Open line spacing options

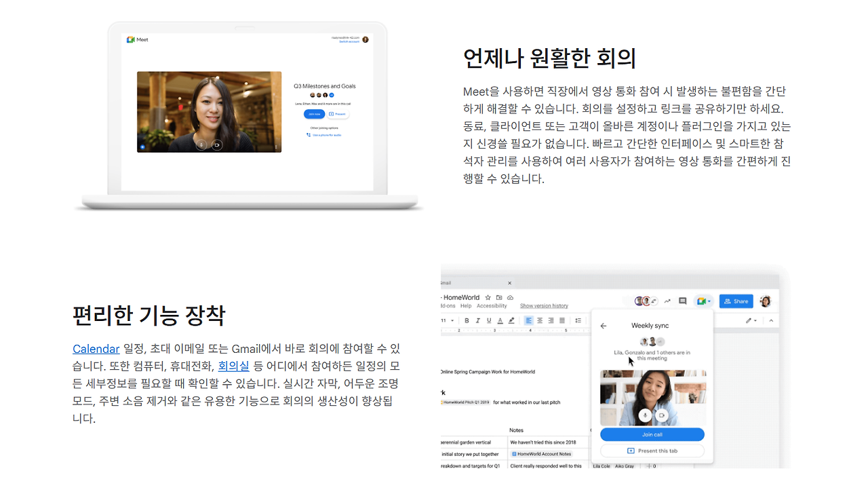(x=578, y=320)
